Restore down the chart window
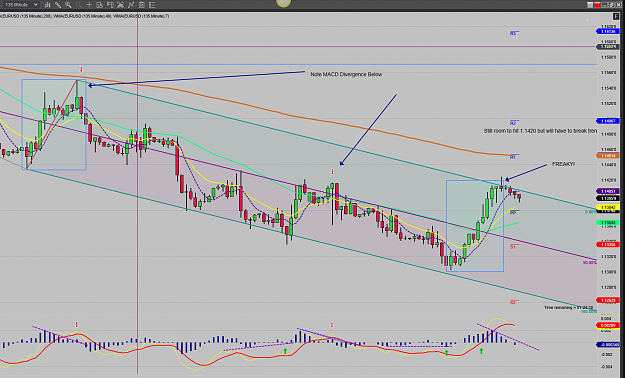 coord(611,5)
